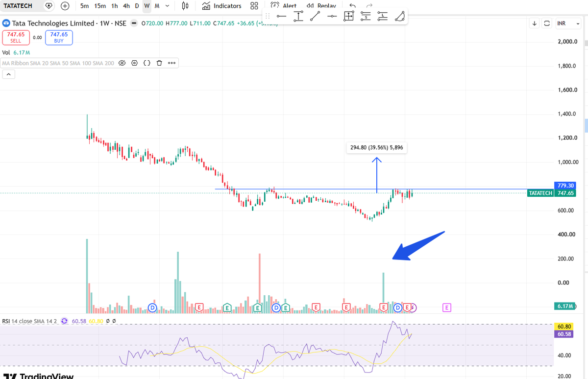Start bar Replay mode
Viewport: 588px width, 379px height.
321,5
